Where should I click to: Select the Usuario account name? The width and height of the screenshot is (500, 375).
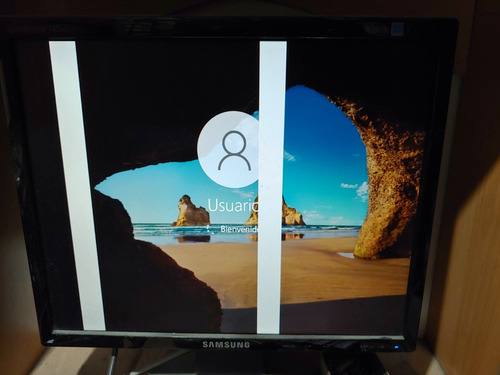(x=233, y=205)
